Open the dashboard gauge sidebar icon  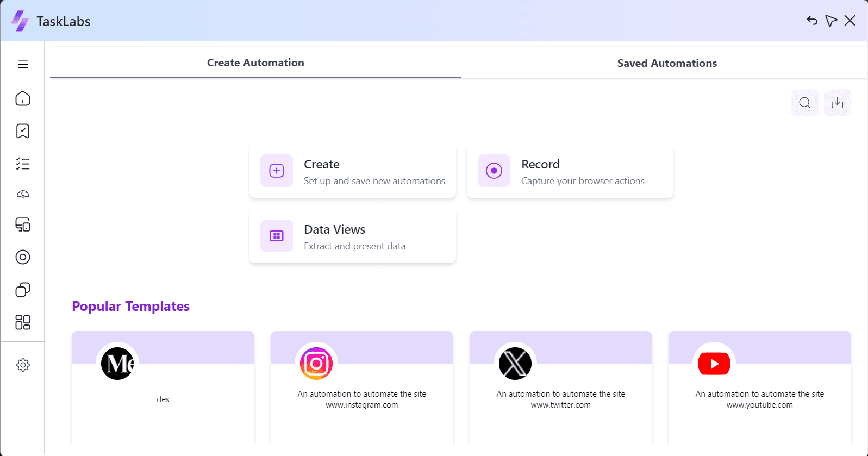click(x=23, y=194)
